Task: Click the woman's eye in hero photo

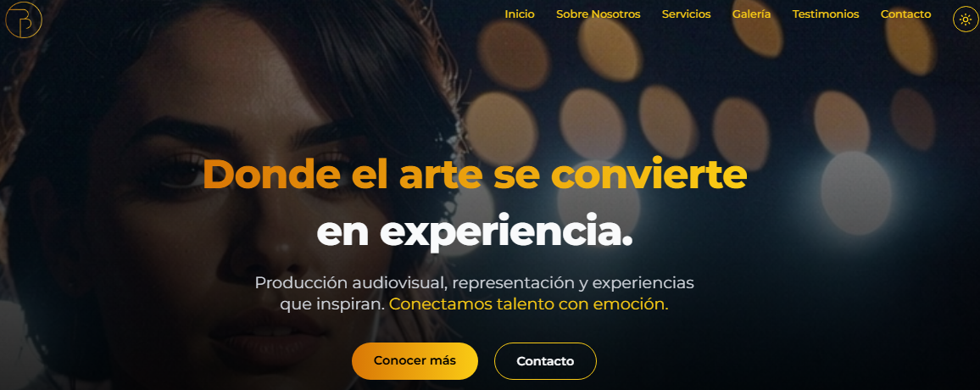Action: pyautogui.click(x=181, y=172)
